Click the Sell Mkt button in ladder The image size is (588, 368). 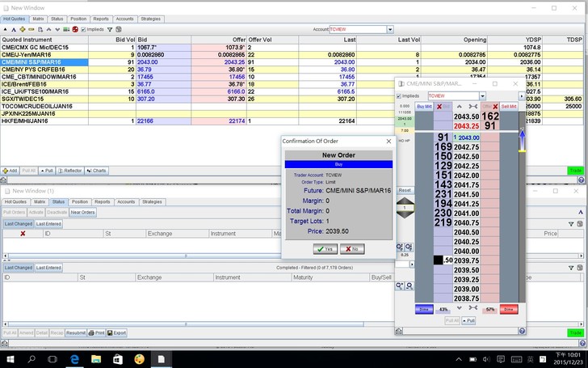click(508, 106)
